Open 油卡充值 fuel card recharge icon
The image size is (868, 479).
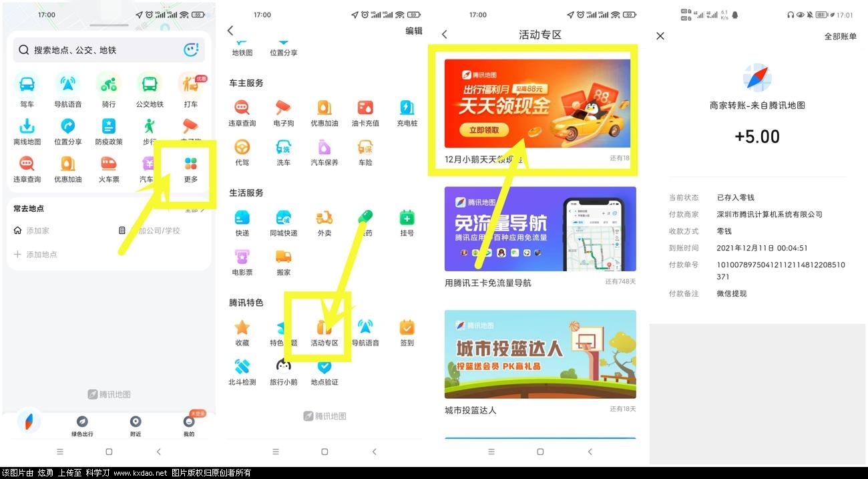click(x=365, y=108)
